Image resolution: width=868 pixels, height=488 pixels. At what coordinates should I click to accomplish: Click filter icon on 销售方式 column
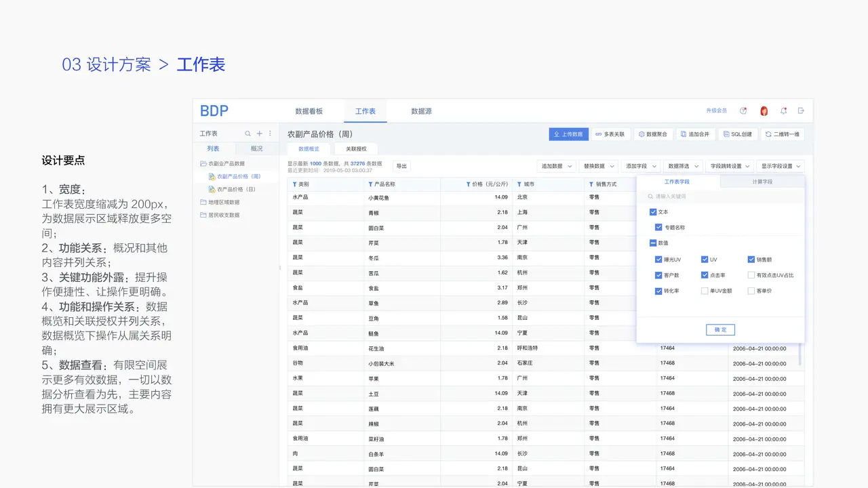(x=591, y=184)
